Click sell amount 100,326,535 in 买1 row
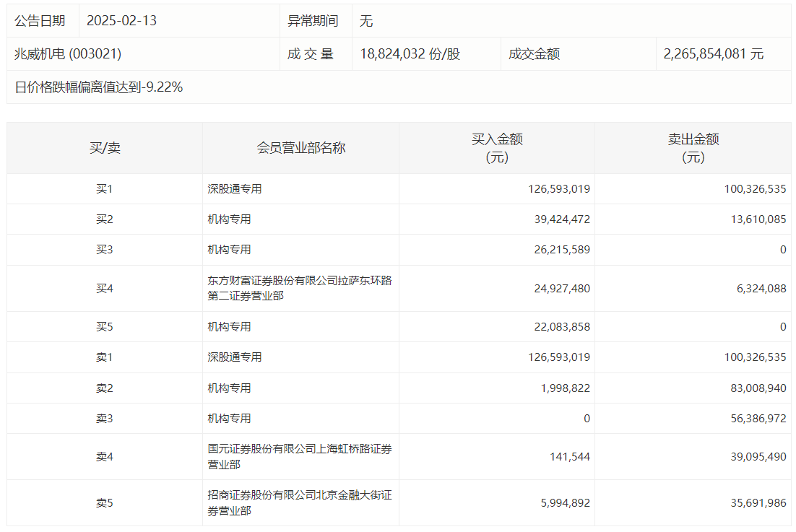Image resolution: width=796 pixels, height=532 pixels. point(755,189)
